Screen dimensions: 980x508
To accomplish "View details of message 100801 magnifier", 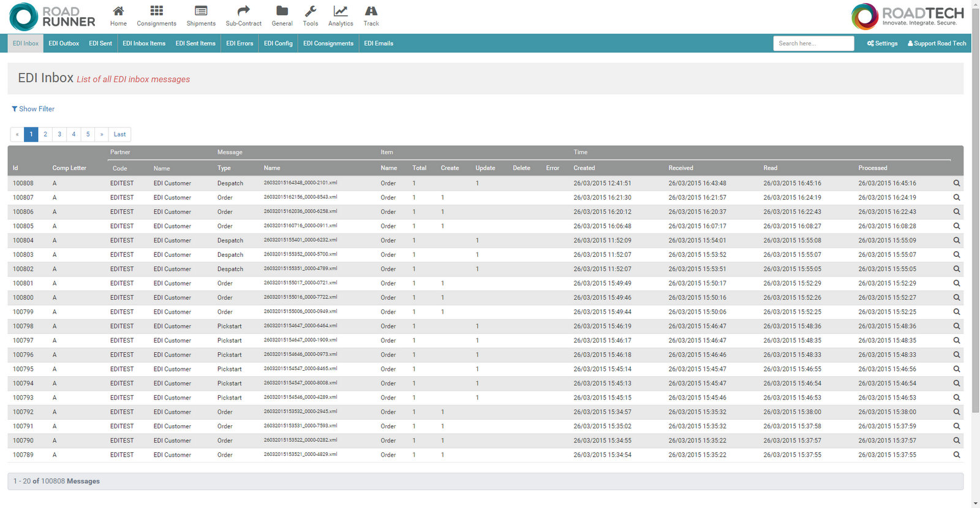I will click(956, 283).
